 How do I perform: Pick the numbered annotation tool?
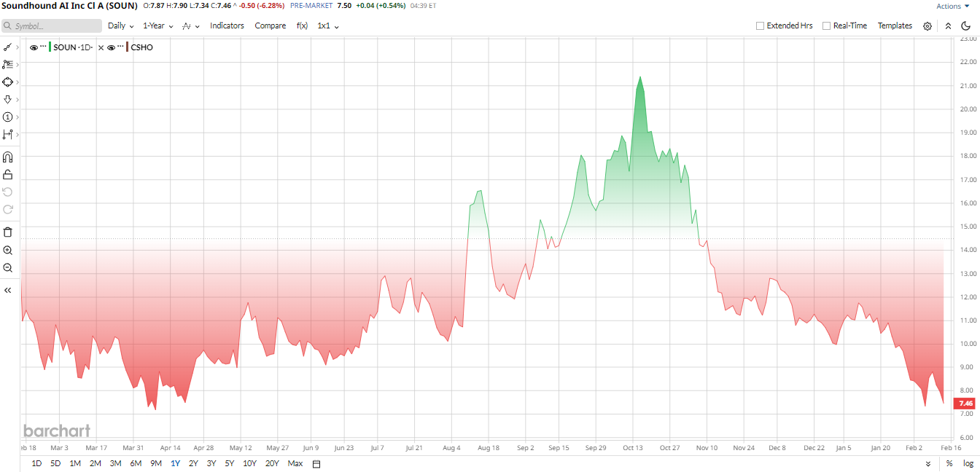tap(7, 117)
